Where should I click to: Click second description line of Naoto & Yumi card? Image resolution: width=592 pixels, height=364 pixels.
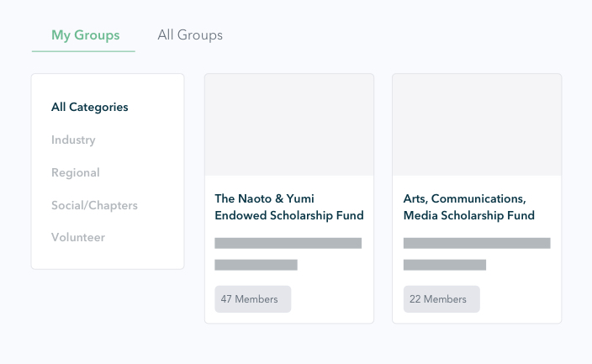tap(256, 265)
